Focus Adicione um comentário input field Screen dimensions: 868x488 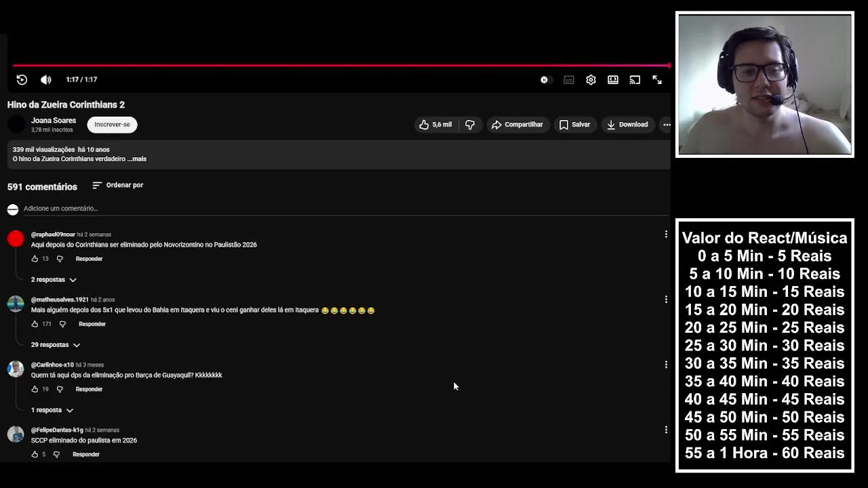(346, 209)
